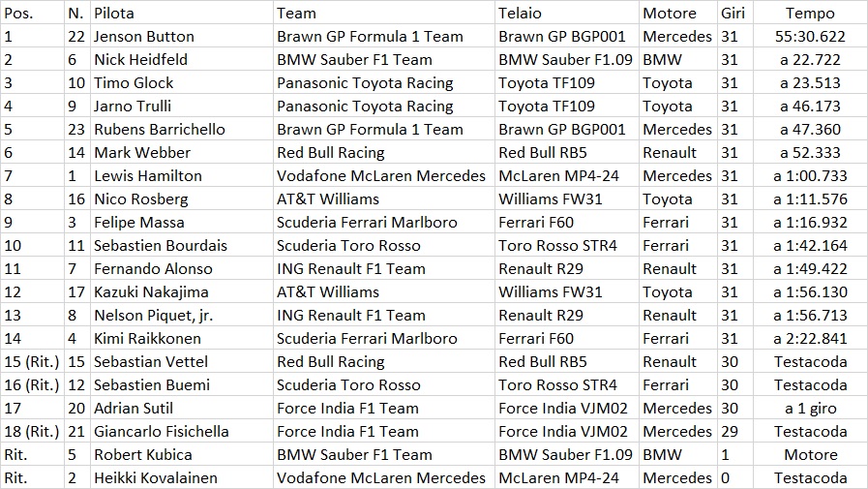This screenshot has height=489, width=868.
Task: Select the Tempo header cell
Action: [x=810, y=13]
